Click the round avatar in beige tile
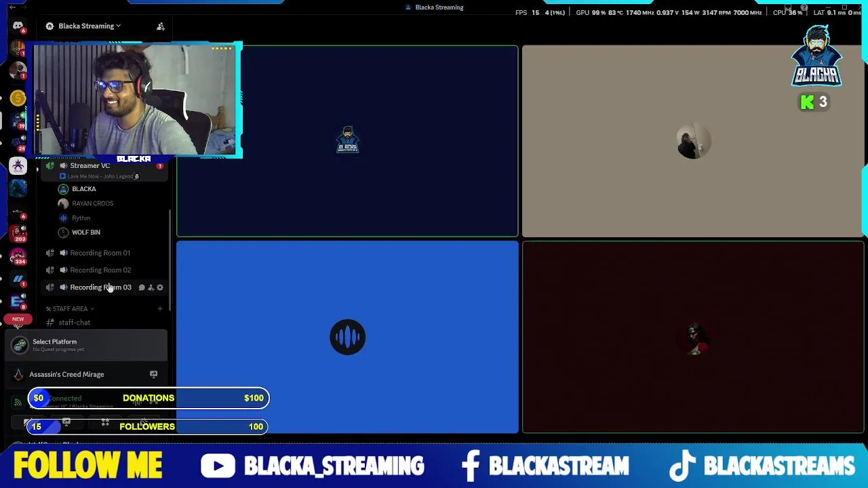The height and width of the screenshot is (488, 868). (x=693, y=142)
